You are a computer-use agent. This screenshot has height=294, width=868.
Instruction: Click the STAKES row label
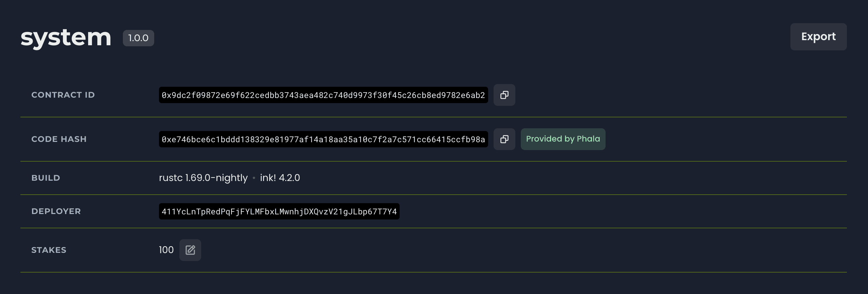(x=49, y=250)
